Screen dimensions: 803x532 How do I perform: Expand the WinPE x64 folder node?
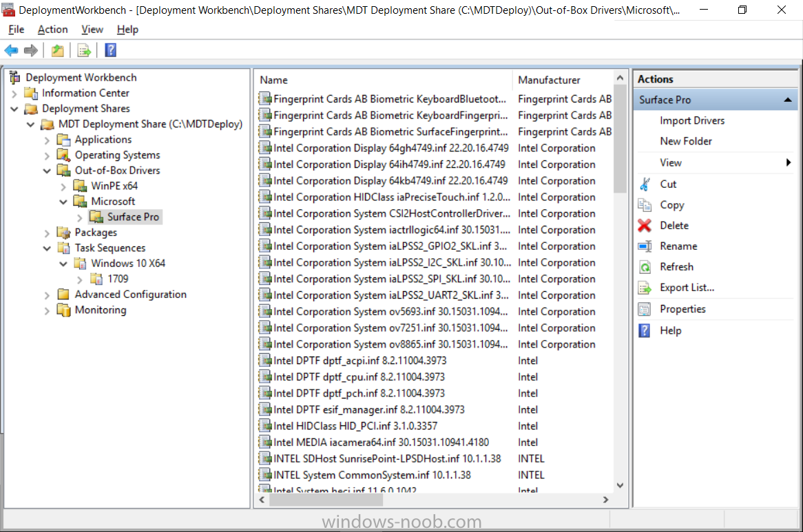(x=63, y=187)
